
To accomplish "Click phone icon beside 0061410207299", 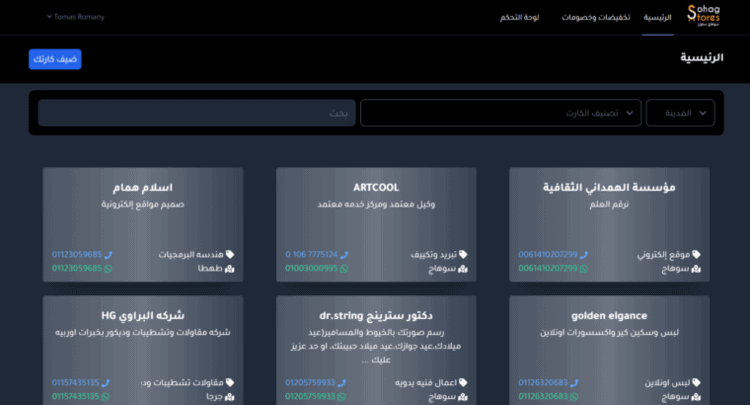I will [584, 255].
